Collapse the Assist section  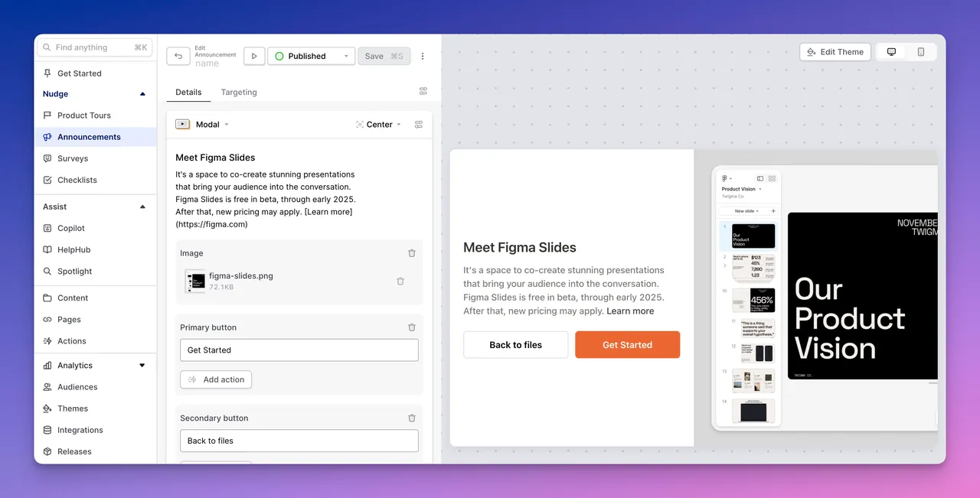click(x=142, y=207)
